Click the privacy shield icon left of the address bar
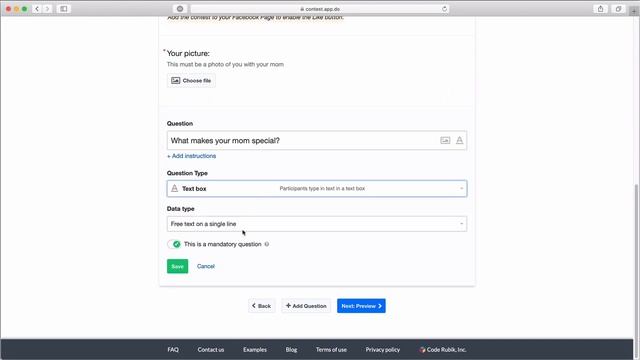Screen dimensions: 640x360 point(180,9)
